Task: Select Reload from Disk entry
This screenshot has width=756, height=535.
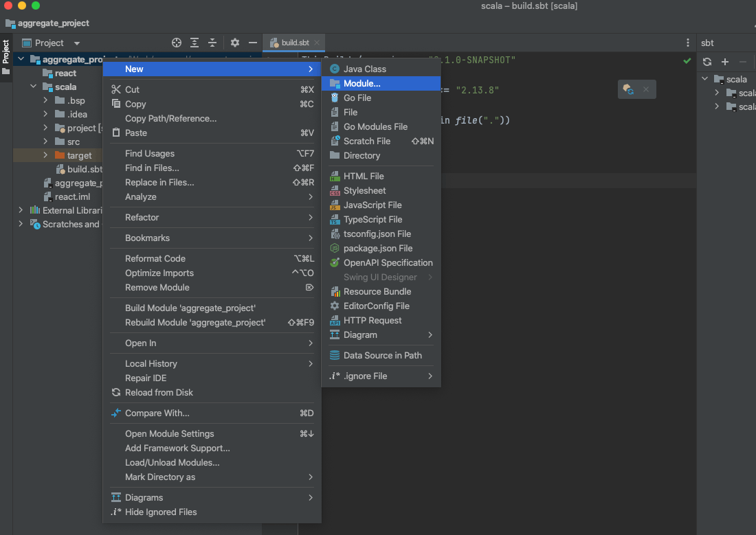Action: 212,393
